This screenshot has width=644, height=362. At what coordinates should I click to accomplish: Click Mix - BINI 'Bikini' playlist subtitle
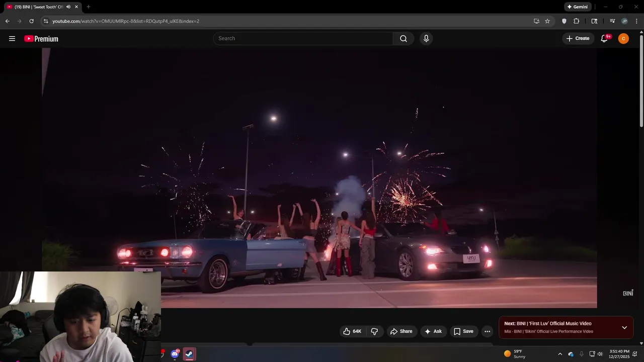pyautogui.click(x=548, y=331)
